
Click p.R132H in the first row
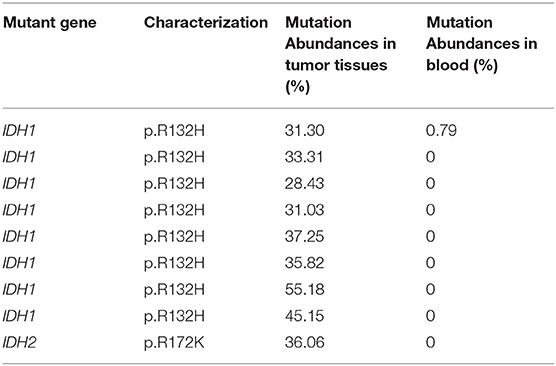(x=174, y=131)
